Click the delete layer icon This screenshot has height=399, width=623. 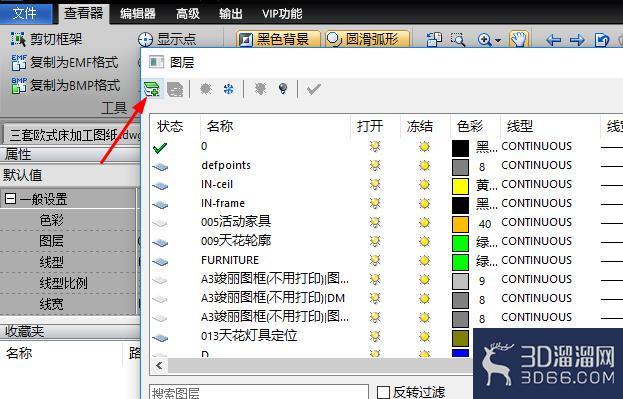(x=175, y=89)
